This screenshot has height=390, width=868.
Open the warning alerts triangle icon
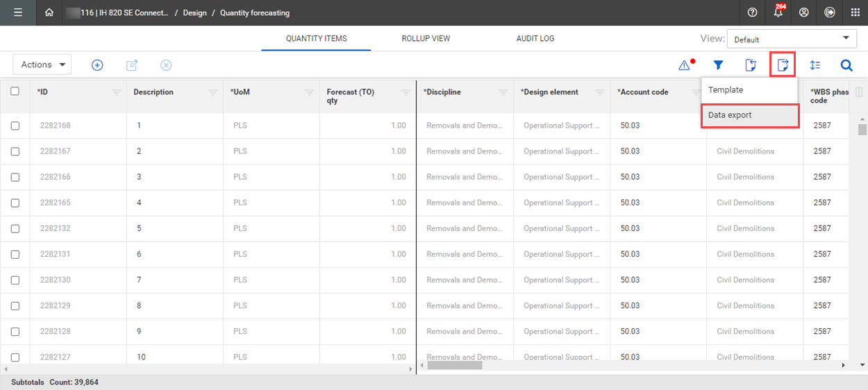(685, 65)
